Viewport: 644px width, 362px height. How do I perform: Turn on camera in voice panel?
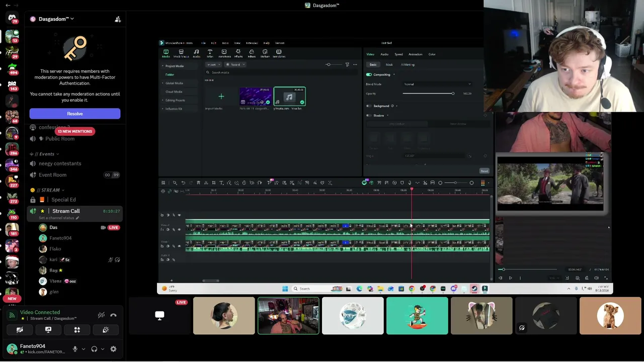(x=20, y=330)
